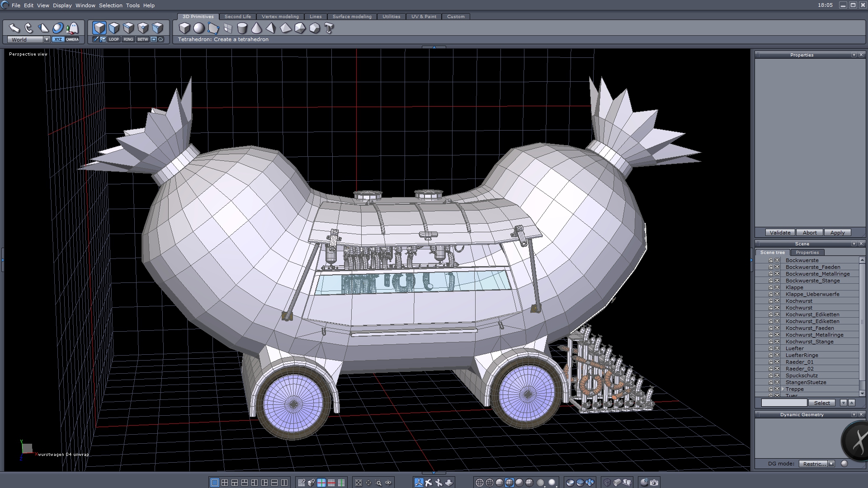Screen dimensions: 868x488
Task: Open the World coordinate system dropdown
Action: click(x=46, y=40)
